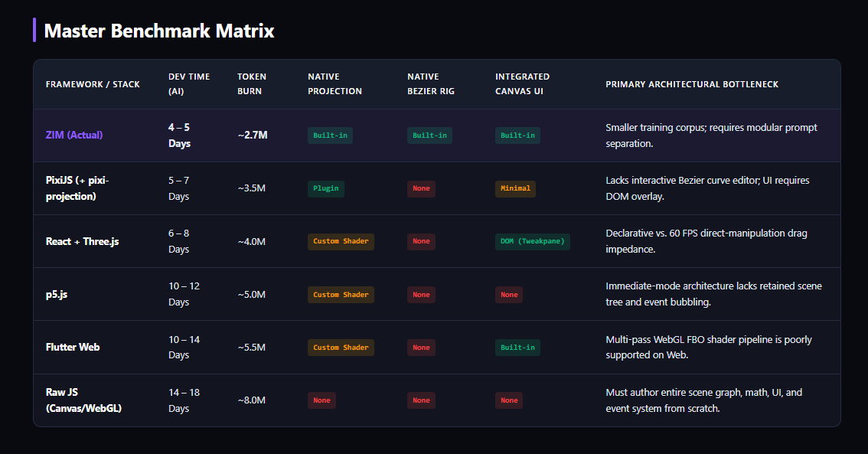Click ZIM's Built-in native projection badge
This screenshot has width=868, height=454.
click(x=330, y=136)
